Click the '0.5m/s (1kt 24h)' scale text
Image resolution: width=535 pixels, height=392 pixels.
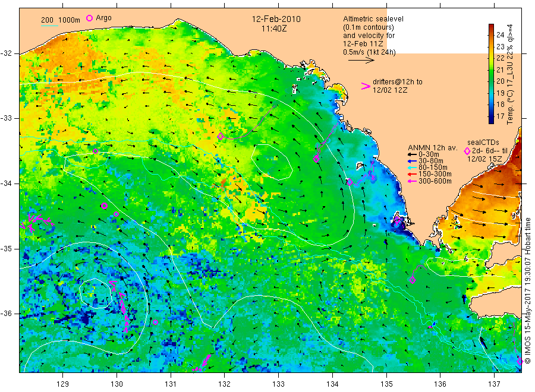point(370,52)
